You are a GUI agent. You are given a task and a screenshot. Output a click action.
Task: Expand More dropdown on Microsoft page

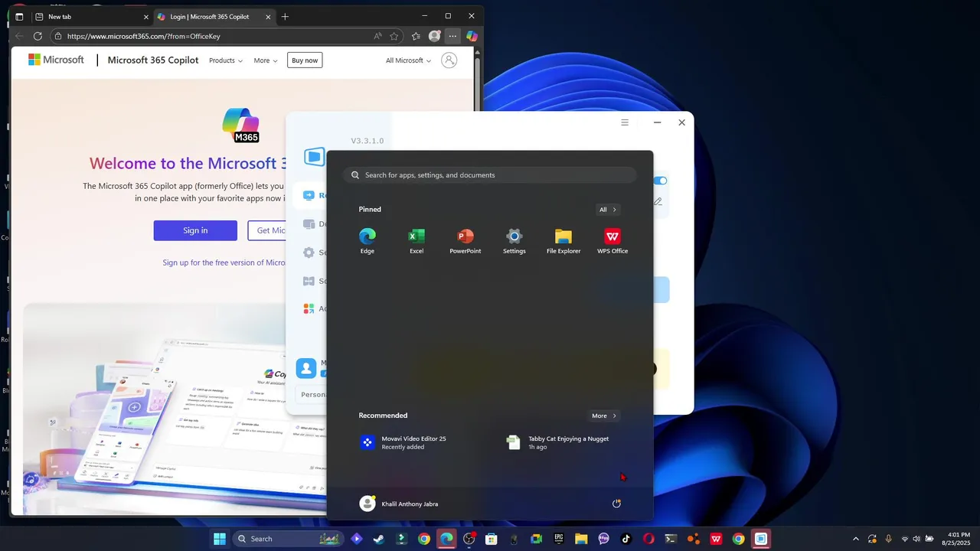pos(265,60)
